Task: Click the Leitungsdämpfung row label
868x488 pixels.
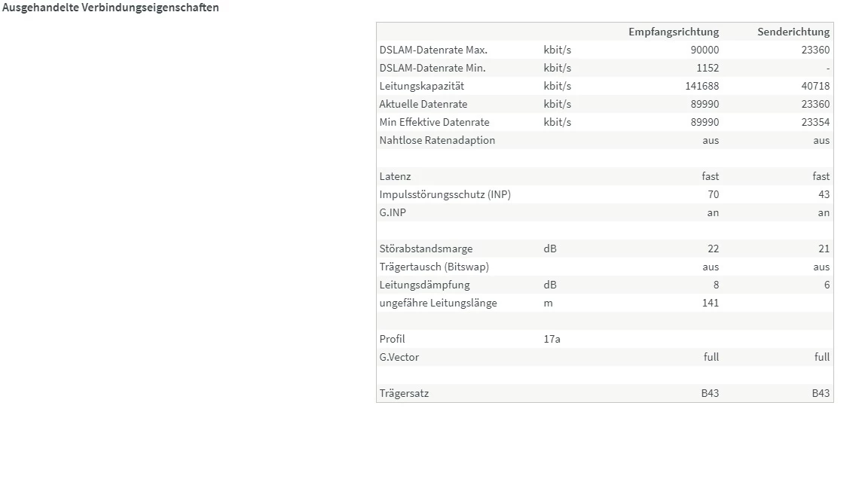Action: coord(424,285)
